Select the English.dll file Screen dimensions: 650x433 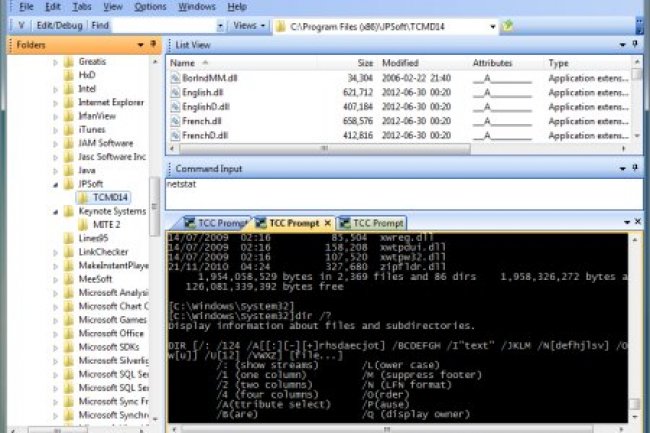pyautogui.click(x=203, y=92)
